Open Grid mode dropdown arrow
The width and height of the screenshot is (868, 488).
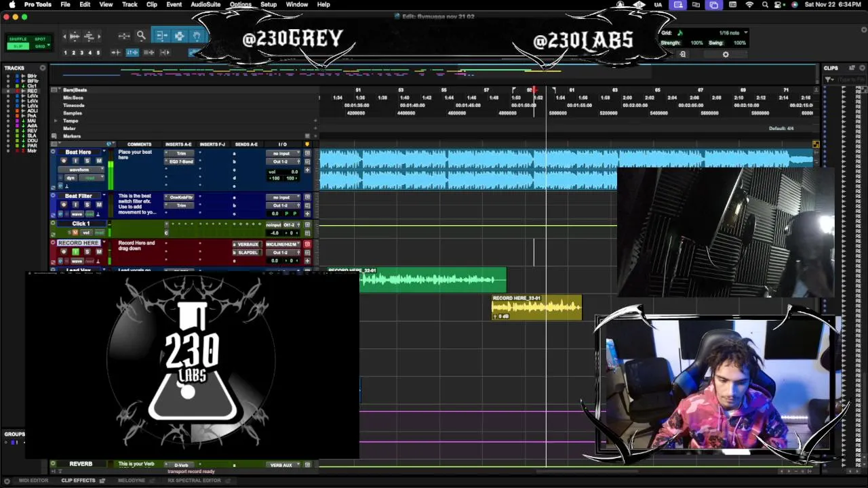49,45
